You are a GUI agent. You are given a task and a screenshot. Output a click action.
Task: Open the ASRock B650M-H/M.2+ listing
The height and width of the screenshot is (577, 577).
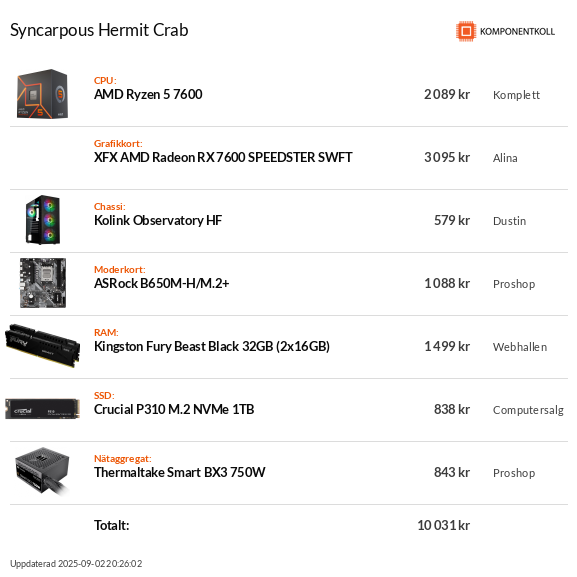point(162,283)
